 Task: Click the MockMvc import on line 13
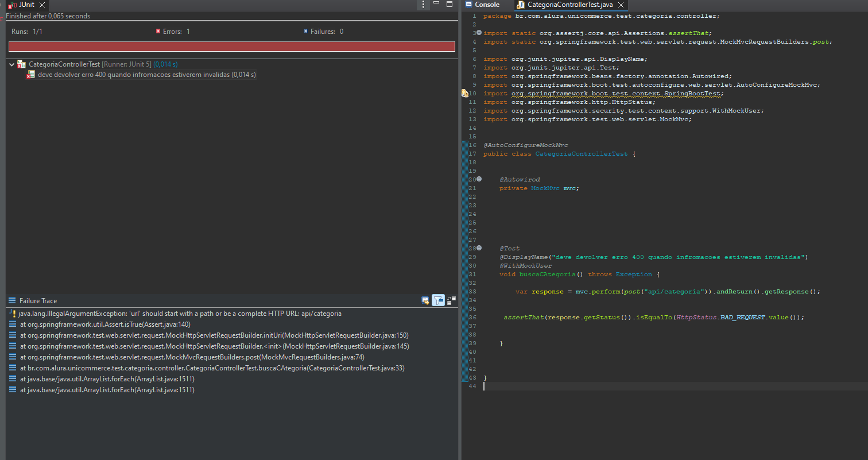tap(588, 119)
